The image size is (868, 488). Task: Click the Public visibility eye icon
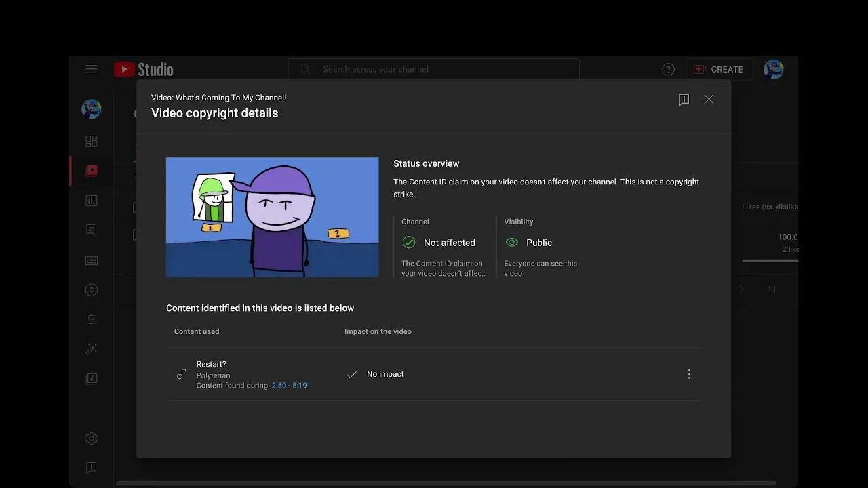tap(512, 242)
